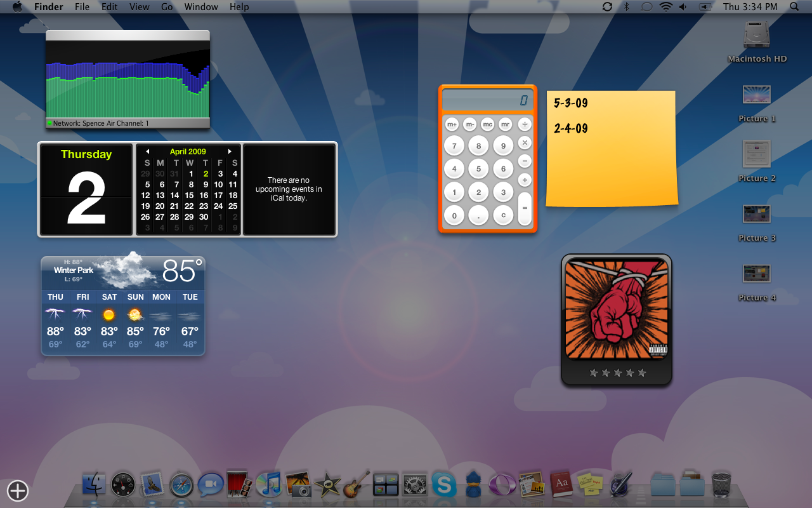This screenshot has width=812, height=508.
Task: Click the TUE forecast in weather widget
Action: (190, 322)
